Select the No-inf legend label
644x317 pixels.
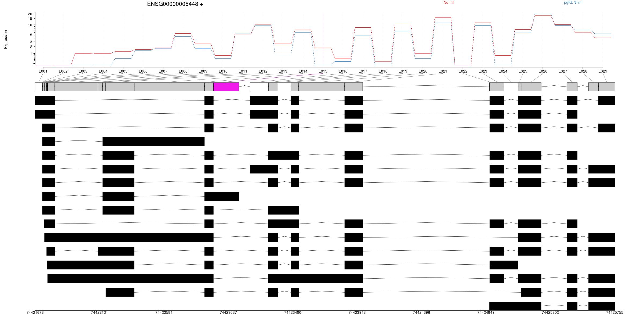[x=448, y=2]
